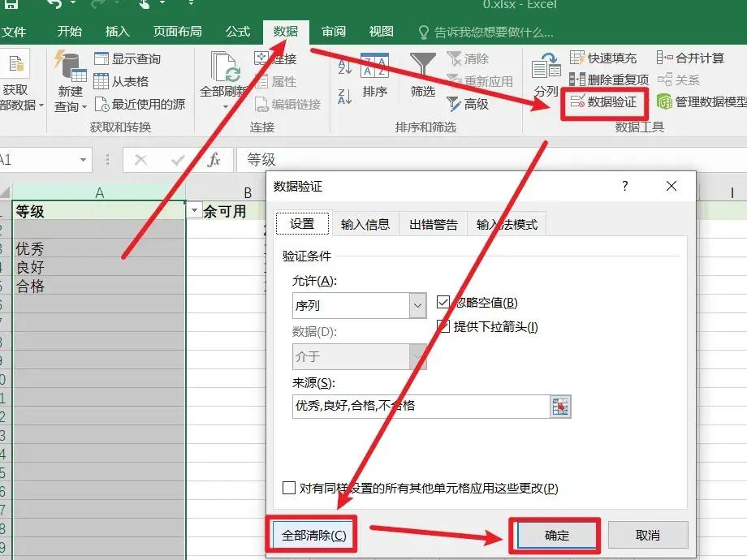Click 管理数据模型 Manage Data Model
The height and width of the screenshot is (560, 747).
point(702,101)
